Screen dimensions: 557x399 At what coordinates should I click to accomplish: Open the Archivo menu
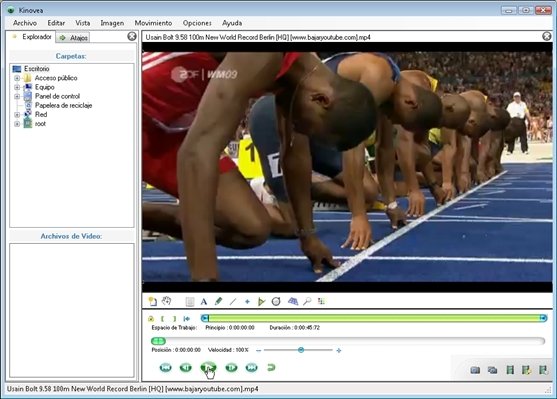click(x=25, y=23)
